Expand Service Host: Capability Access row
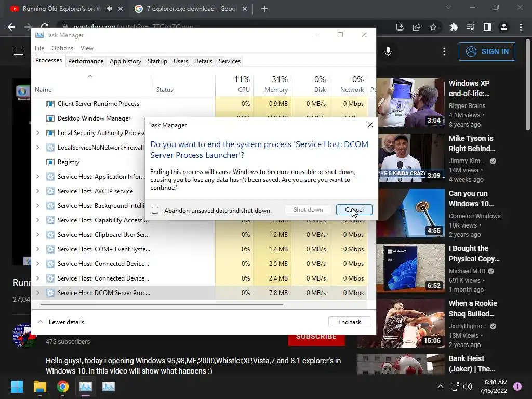This screenshot has width=532, height=399. click(37, 220)
